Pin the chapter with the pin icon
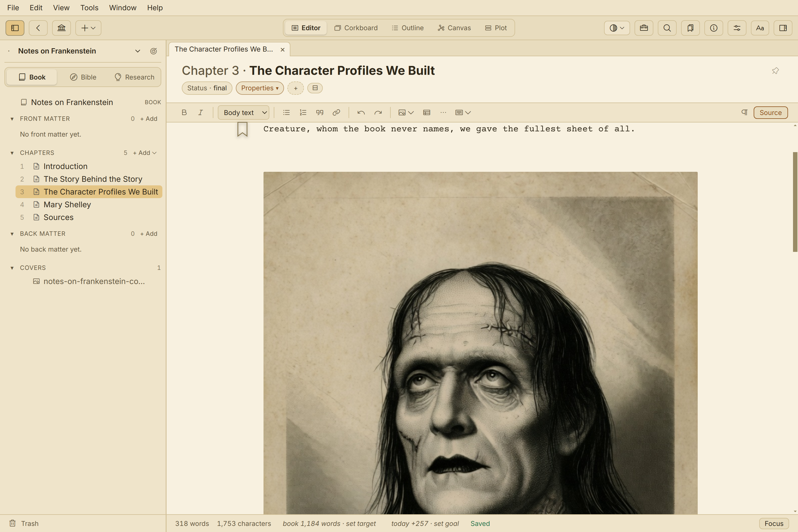This screenshot has width=798, height=532. click(775, 71)
